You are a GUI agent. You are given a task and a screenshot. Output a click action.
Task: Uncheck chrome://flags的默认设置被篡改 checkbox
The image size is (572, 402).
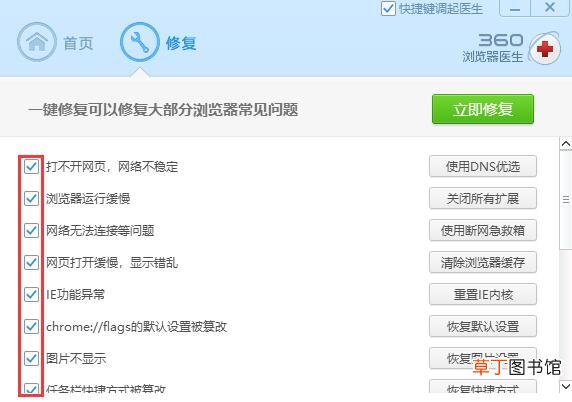point(31,326)
